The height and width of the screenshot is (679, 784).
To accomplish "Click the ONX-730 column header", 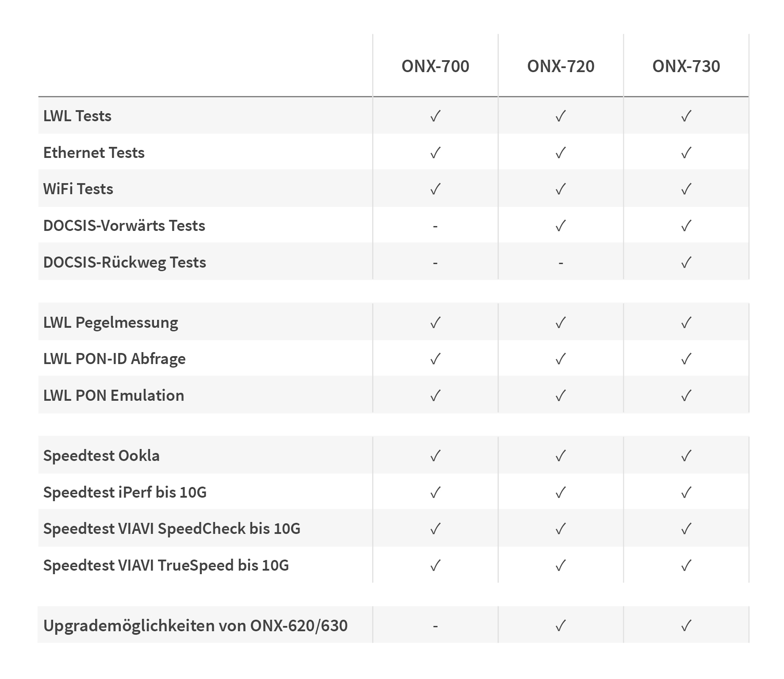I will click(x=686, y=66).
